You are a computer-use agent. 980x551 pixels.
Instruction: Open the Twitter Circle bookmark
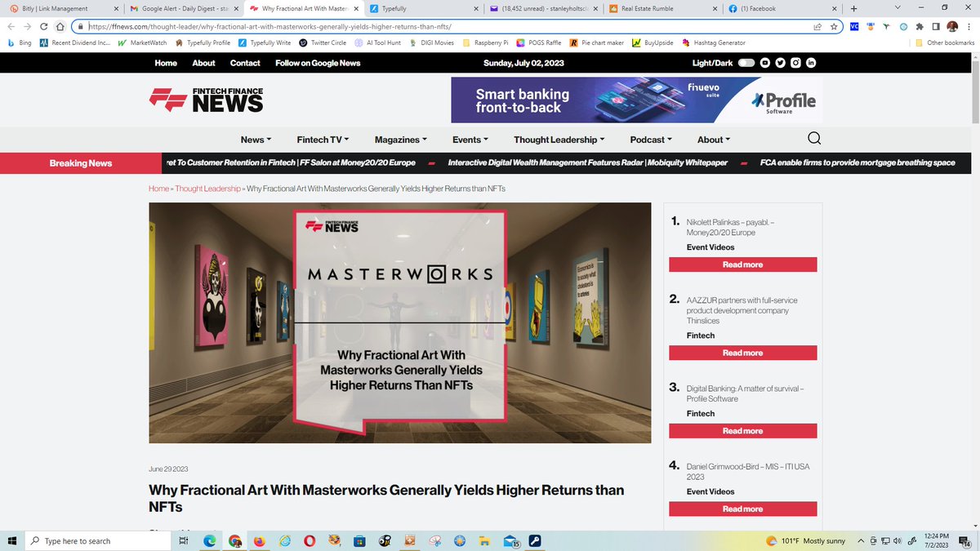322,42
